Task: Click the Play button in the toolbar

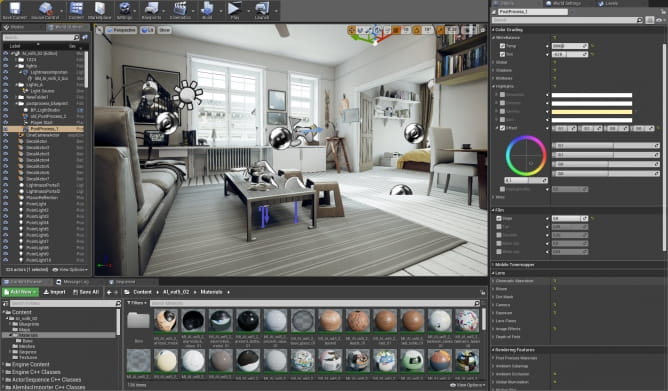Action: pos(234,9)
